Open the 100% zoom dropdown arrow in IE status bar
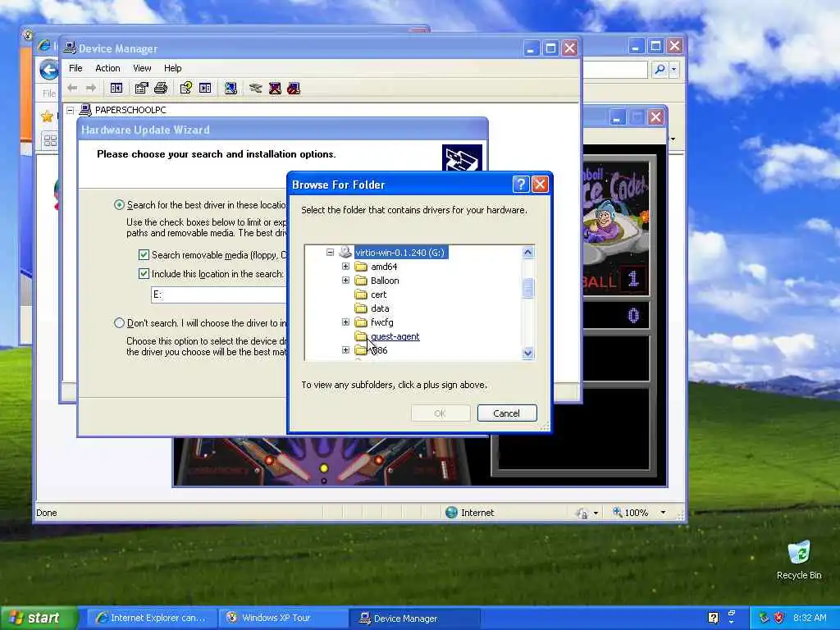The image size is (840, 630). coord(663,513)
